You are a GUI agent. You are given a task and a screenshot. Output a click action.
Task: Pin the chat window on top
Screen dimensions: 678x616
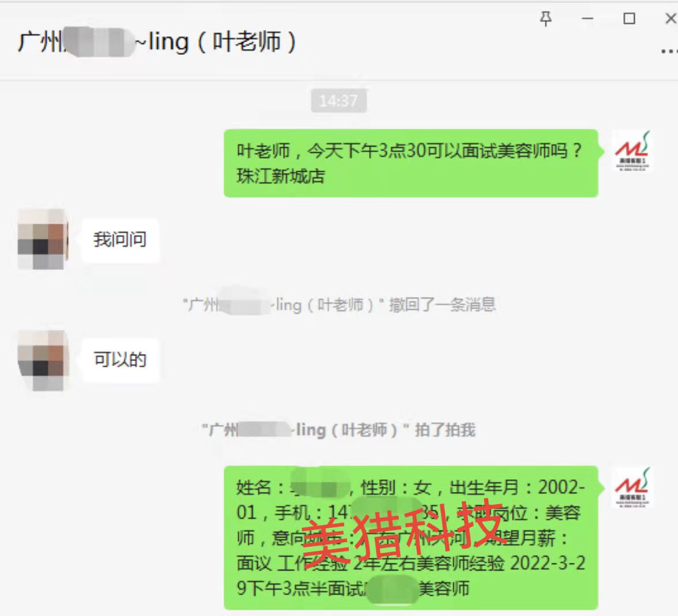tap(545, 18)
